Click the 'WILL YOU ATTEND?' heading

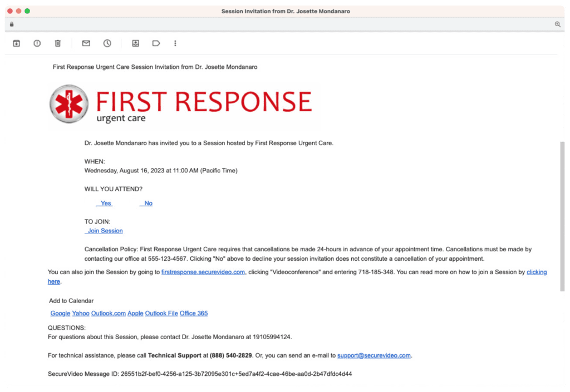(x=114, y=189)
